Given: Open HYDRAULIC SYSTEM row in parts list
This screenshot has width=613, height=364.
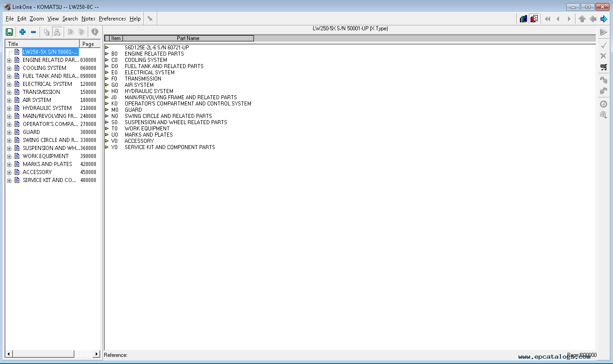Looking at the screenshot, I should pos(149,91).
